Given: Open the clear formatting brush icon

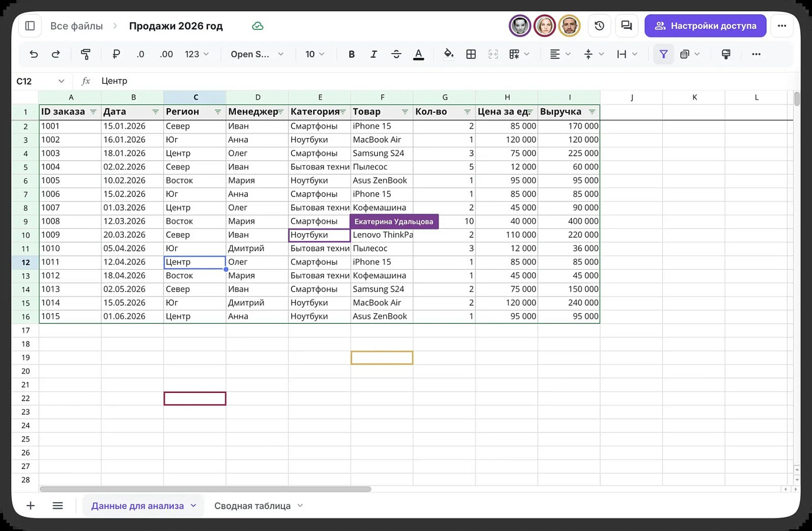Looking at the screenshot, I should click(726, 54).
